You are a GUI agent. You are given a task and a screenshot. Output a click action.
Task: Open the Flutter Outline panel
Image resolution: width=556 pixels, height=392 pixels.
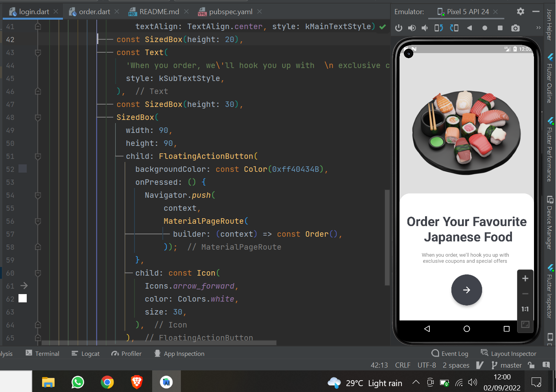coord(550,81)
